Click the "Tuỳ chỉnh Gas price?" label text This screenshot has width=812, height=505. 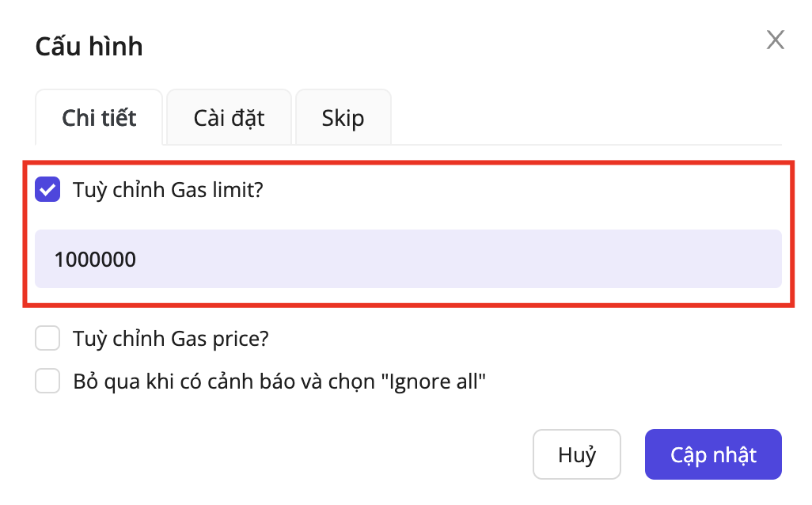point(171,339)
